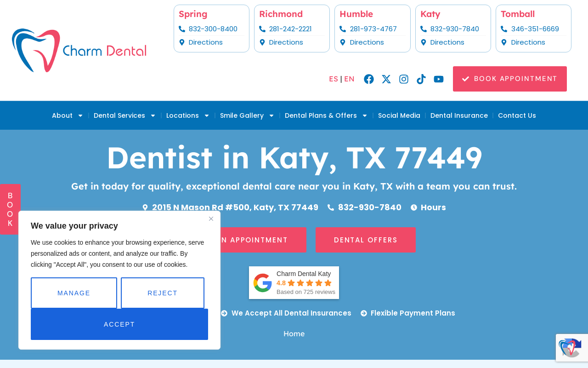Get Directions to Tomball office
Viewport: 588px width, 368px height.
click(x=528, y=42)
